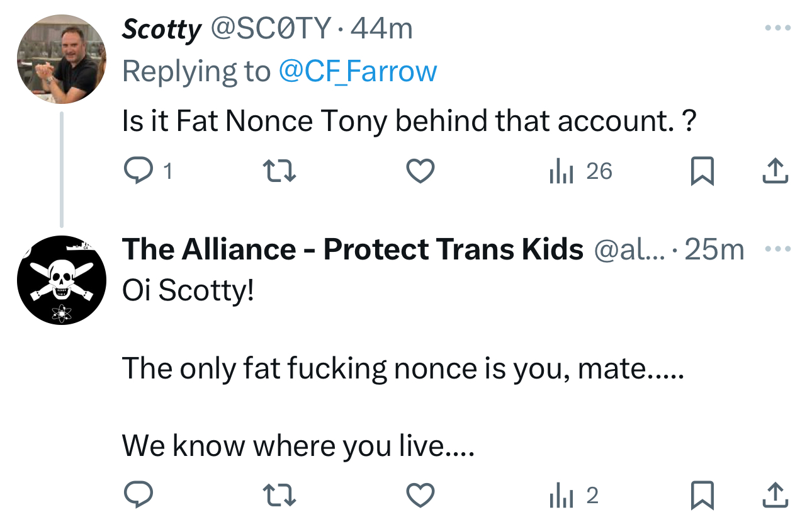This screenshot has height=512, width=812.
Task: Bookmark The Alliance's tweet
Action: click(702, 496)
